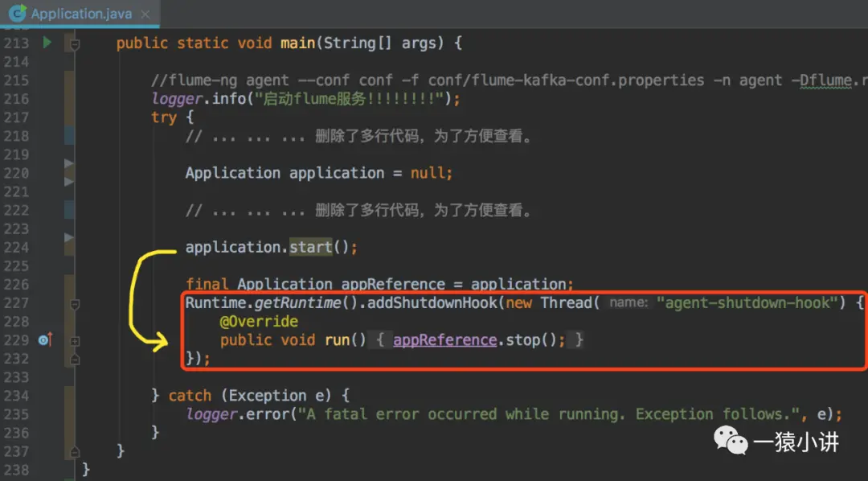Click error in the logger.error call
868x481 pixels.
click(268, 414)
